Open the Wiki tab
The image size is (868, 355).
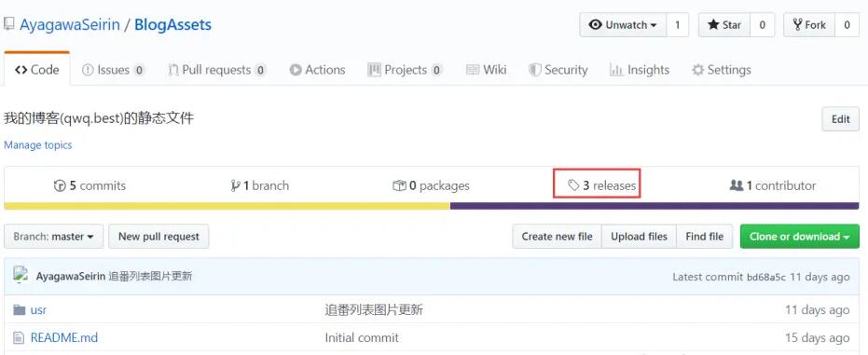point(487,70)
